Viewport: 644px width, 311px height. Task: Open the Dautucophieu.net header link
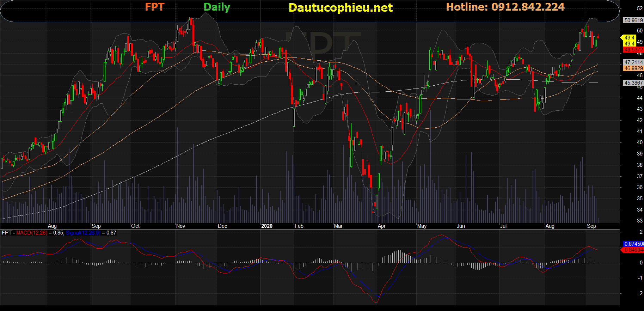click(341, 8)
